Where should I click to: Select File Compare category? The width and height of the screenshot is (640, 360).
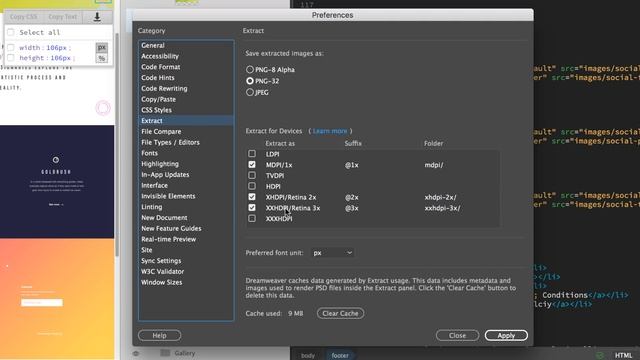(186, 131)
